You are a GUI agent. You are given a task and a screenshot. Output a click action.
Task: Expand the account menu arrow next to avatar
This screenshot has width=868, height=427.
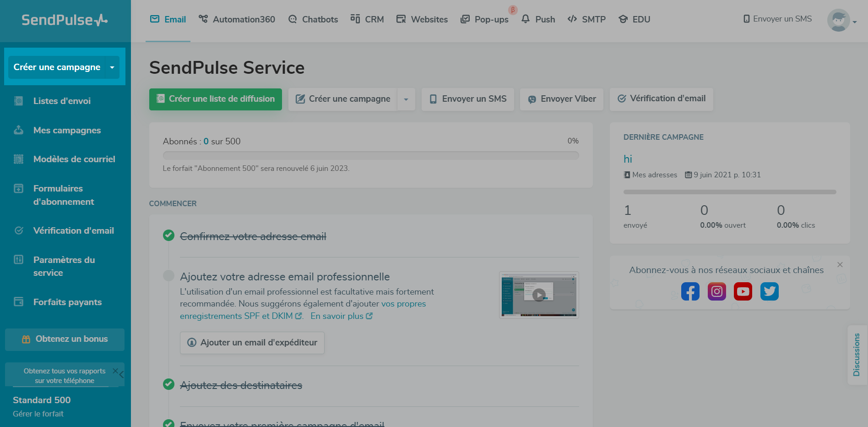[x=854, y=22]
